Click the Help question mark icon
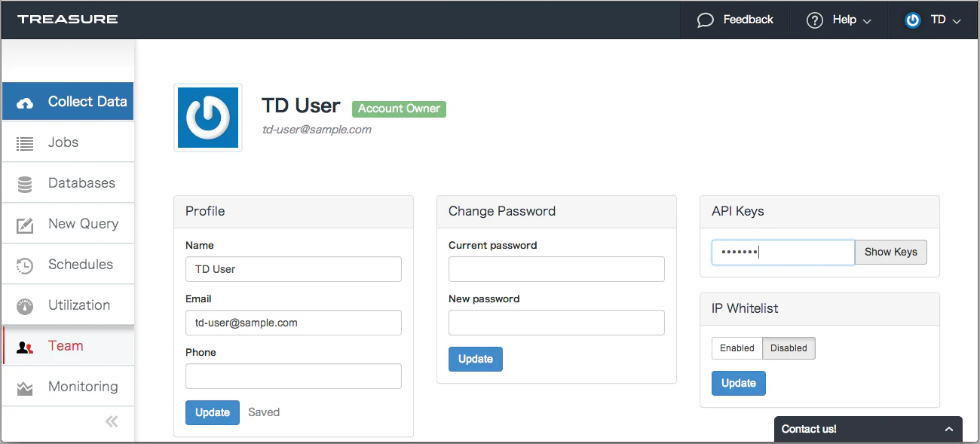 (814, 20)
